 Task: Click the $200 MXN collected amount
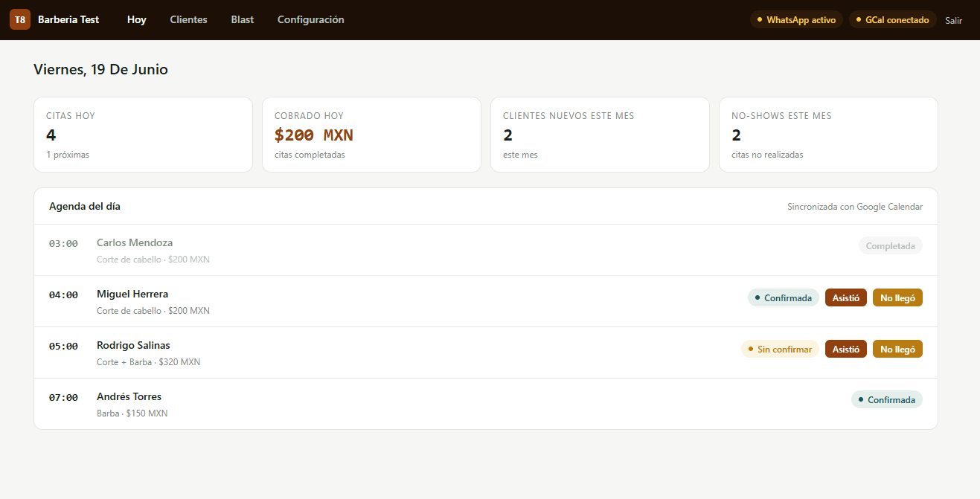coord(313,135)
